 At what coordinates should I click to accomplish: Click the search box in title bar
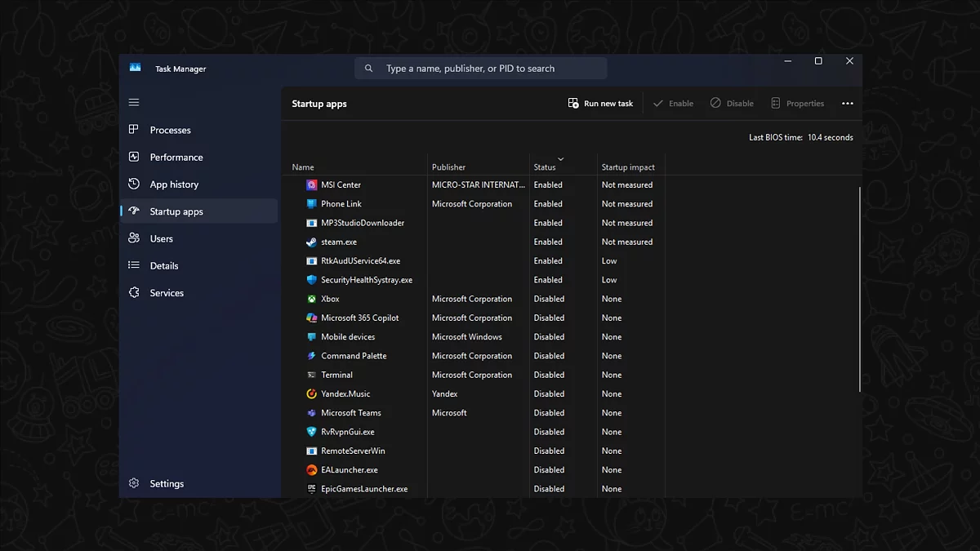point(481,69)
